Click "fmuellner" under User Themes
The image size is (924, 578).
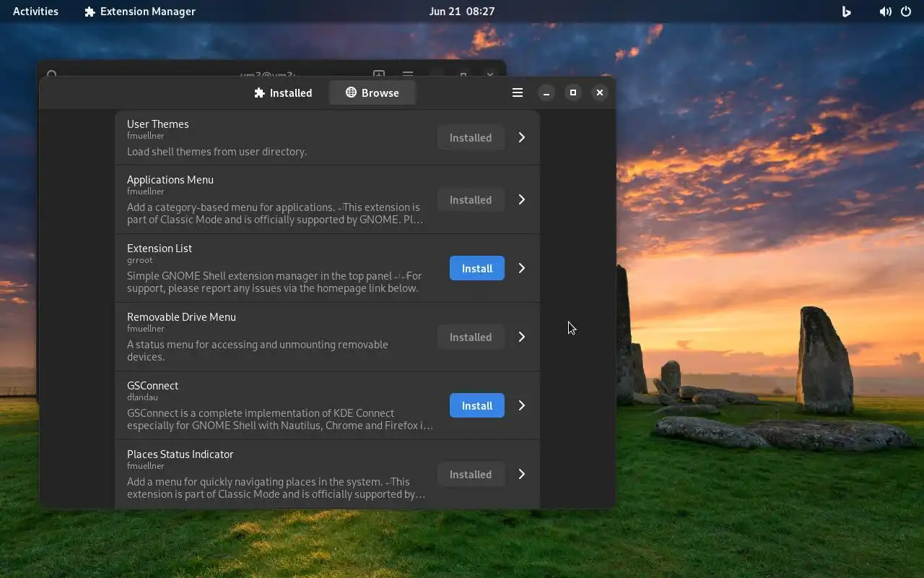[146, 136]
